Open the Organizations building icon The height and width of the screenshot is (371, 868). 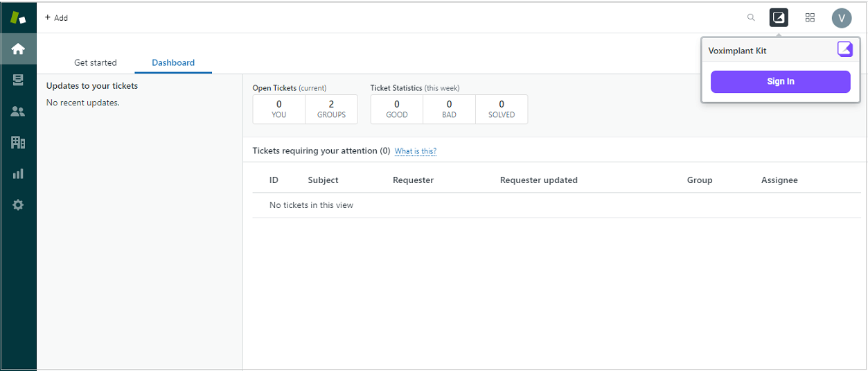(18, 142)
